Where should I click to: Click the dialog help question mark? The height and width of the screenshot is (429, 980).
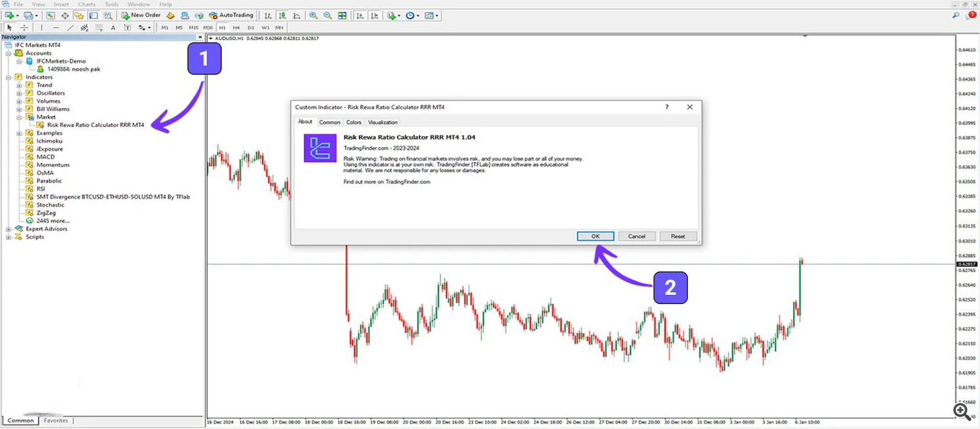click(666, 107)
